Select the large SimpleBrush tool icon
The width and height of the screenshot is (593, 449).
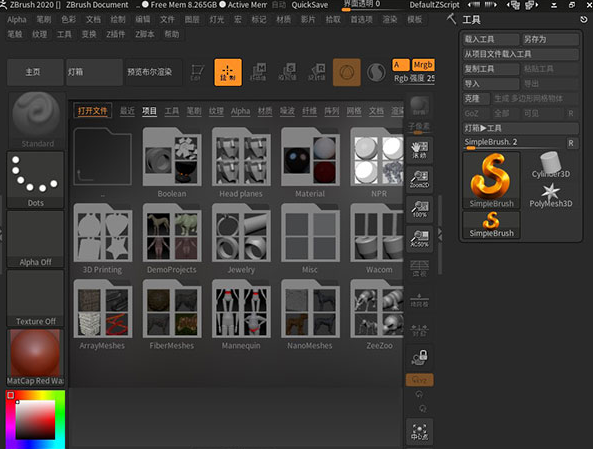coord(491,180)
